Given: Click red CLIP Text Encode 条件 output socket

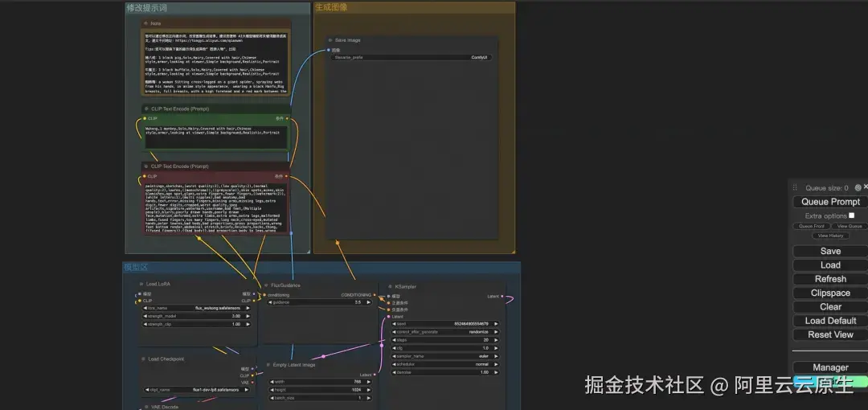Looking at the screenshot, I should pyautogui.click(x=287, y=176).
